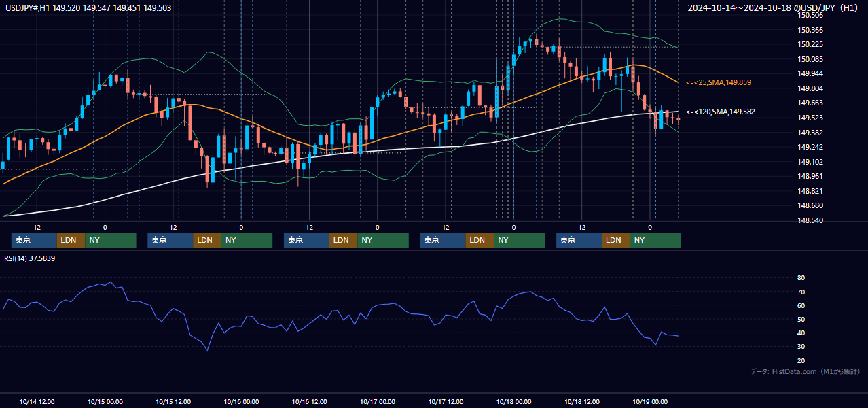Click price axis label 148.540
Image resolution: width=868 pixels, height=408 pixels.
[810, 220]
